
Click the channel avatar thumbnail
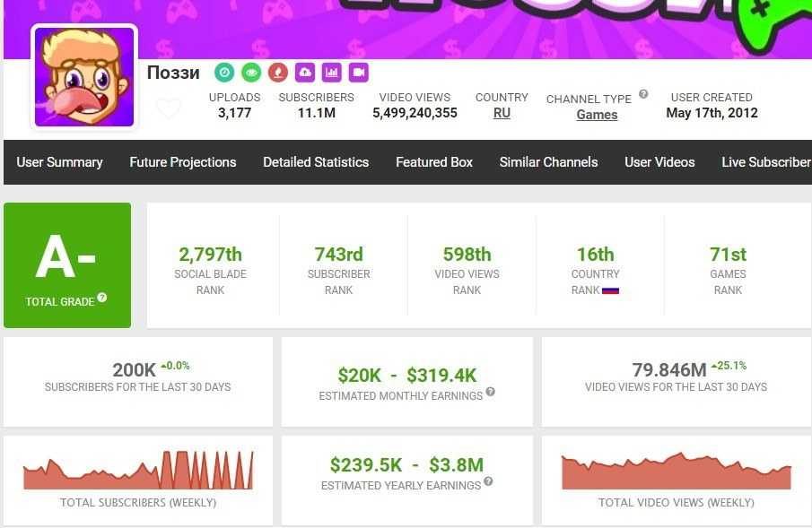84,77
